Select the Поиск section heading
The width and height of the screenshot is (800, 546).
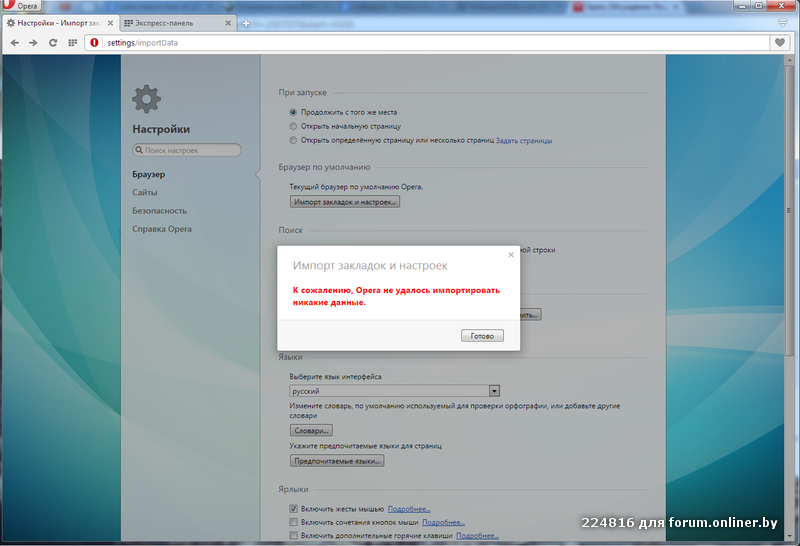[290, 230]
